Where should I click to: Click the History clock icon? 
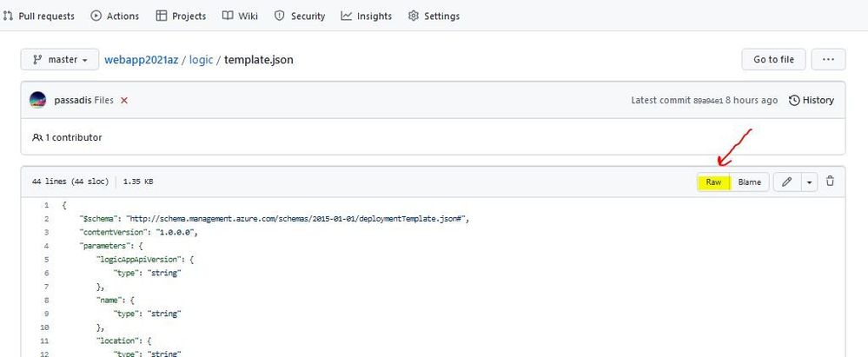tap(794, 100)
